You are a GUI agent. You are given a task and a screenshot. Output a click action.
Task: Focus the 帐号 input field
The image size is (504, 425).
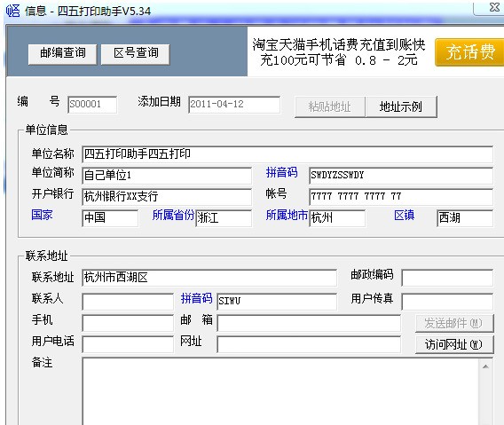[401, 196]
